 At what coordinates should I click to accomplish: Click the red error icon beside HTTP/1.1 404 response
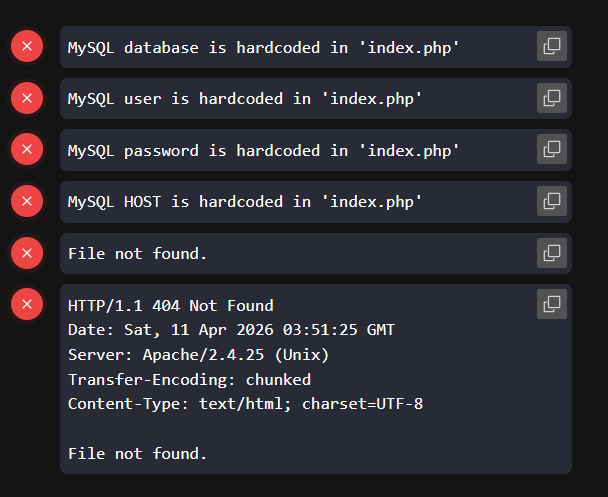27,304
